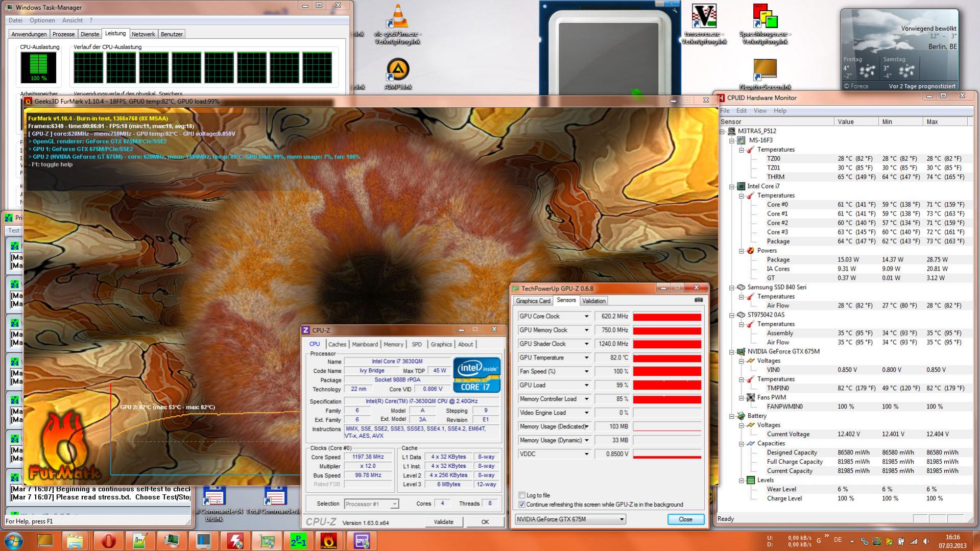Click the weather gadget showing Berlin, BE

899,50
